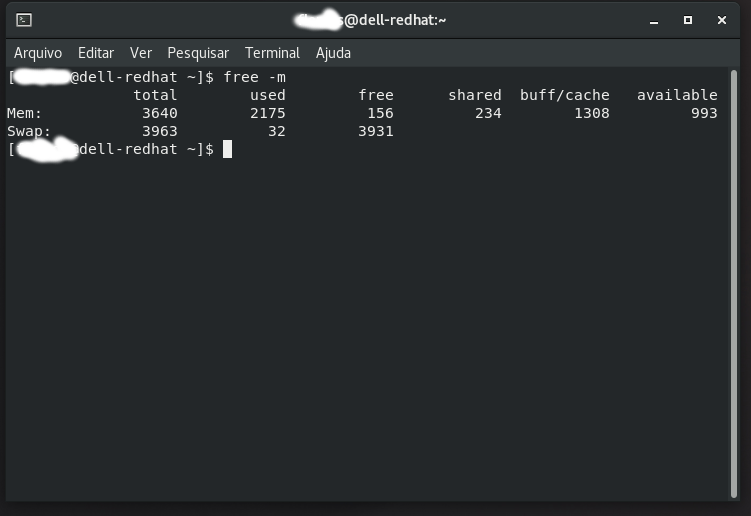Screen dimensions: 751x516
Task: Click the 'available' column header
Action: 677,95
